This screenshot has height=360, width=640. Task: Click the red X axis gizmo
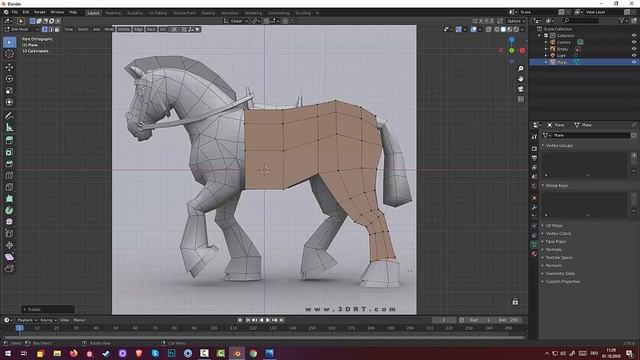[522, 51]
